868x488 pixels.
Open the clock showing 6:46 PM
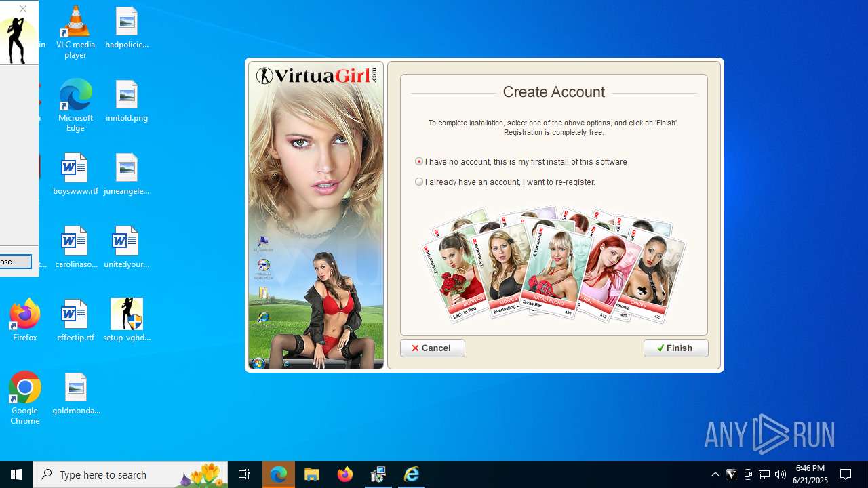coord(810,474)
